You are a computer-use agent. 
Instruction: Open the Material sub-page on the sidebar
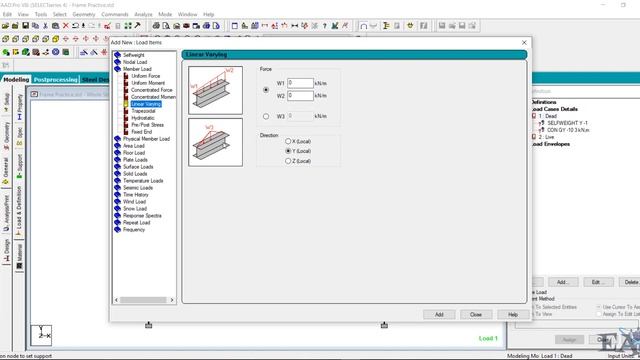pyautogui.click(x=19, y=257)
